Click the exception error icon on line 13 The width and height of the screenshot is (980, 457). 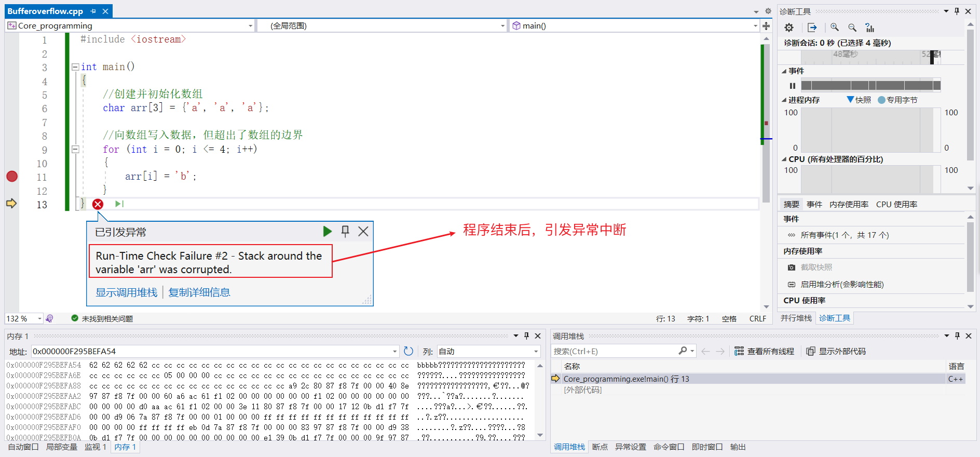98,204
